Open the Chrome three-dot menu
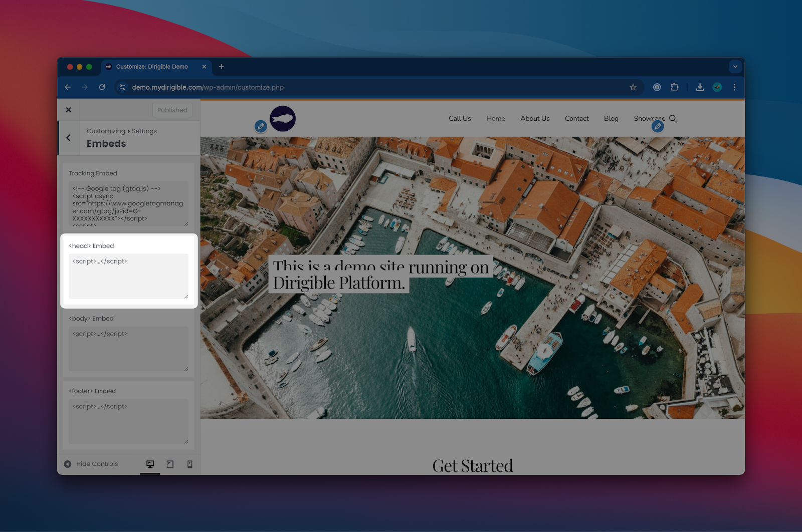Viewport: 802px width, 532px height. point(734,87)
